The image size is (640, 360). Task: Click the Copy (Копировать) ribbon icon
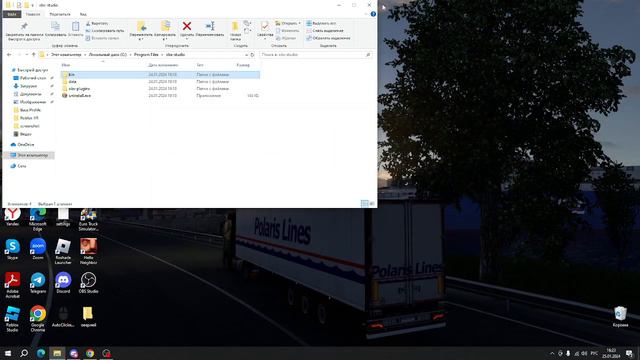[x=56, y=29]
